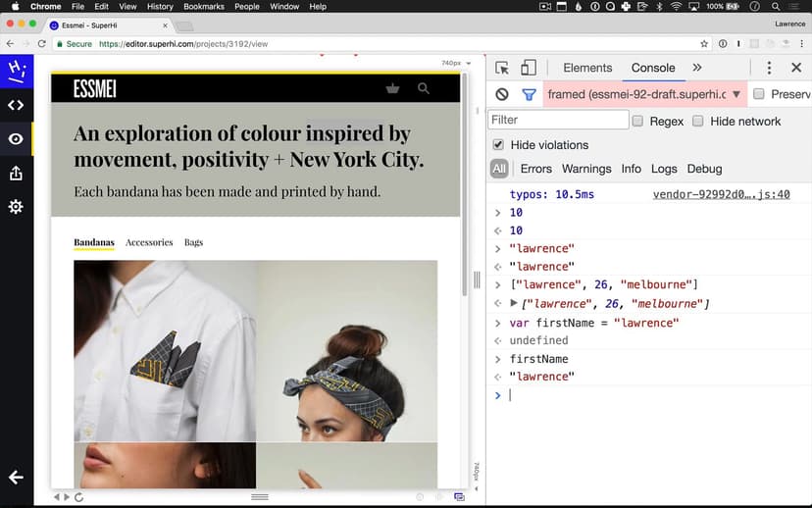Switch to the Elements tab

coord(587,68)
